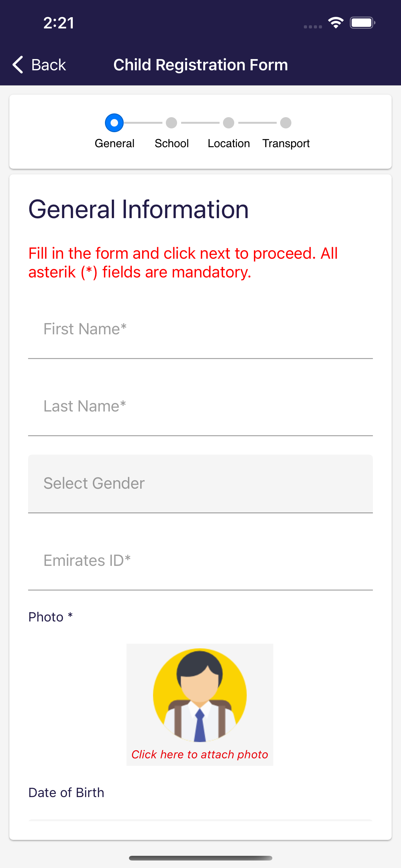The height and width of the screenshot is (868, 401).
Task: Open the Select Gender dropdown
Action: pos(200,484)
